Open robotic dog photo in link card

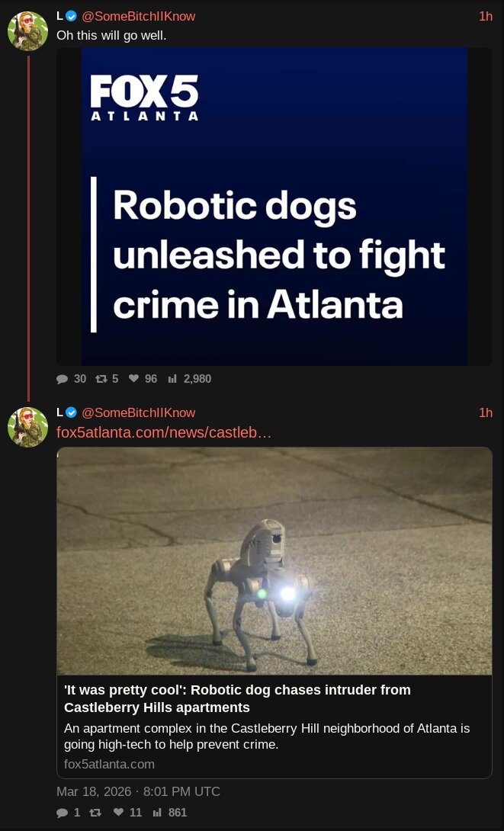[274, 560]
